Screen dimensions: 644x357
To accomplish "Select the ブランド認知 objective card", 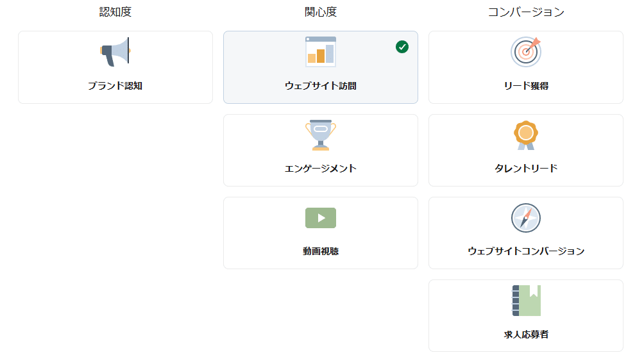I will pyautogui.click(x=115, y=67).
